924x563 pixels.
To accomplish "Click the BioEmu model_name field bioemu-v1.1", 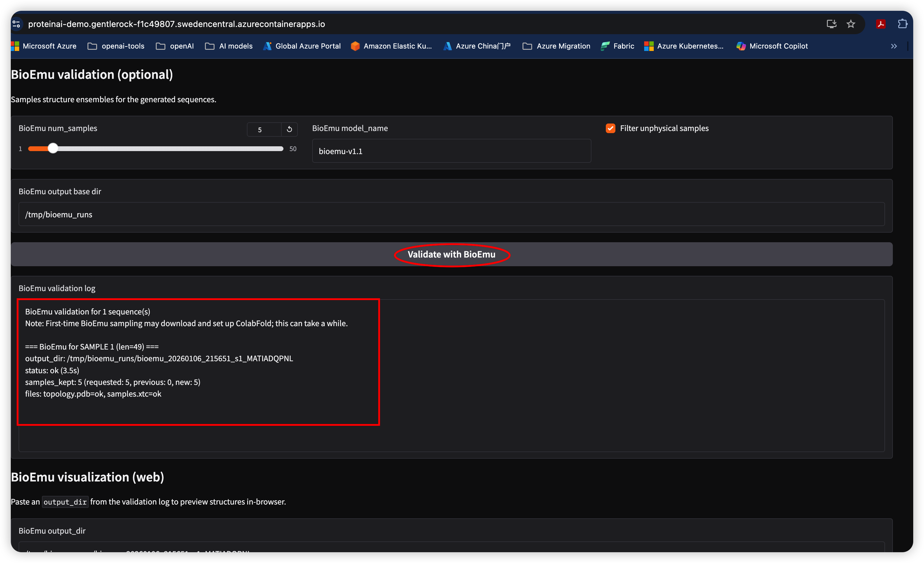I will [452, 151].
